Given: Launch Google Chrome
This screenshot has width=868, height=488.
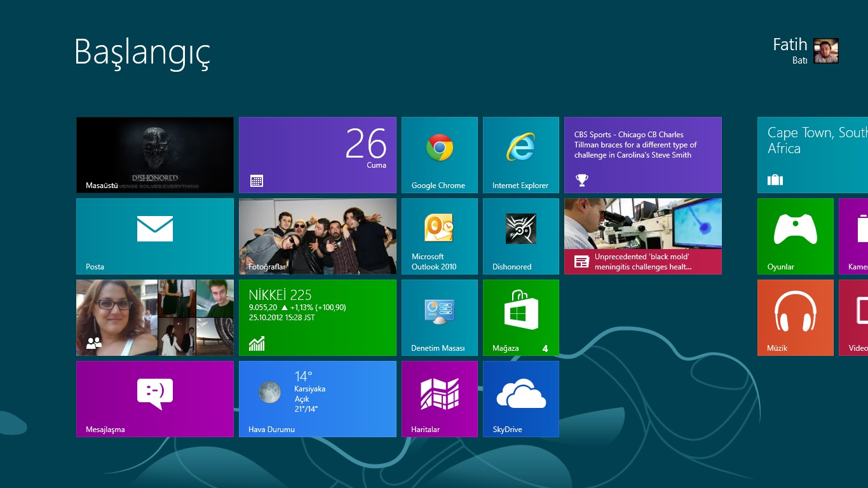Looking at the screenshot, I should click(440, 155).
